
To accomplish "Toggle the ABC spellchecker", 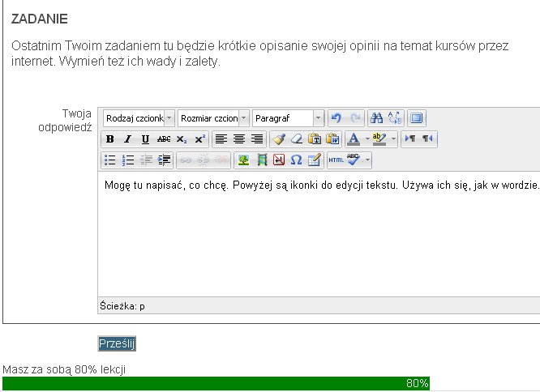I will (354, 160).
